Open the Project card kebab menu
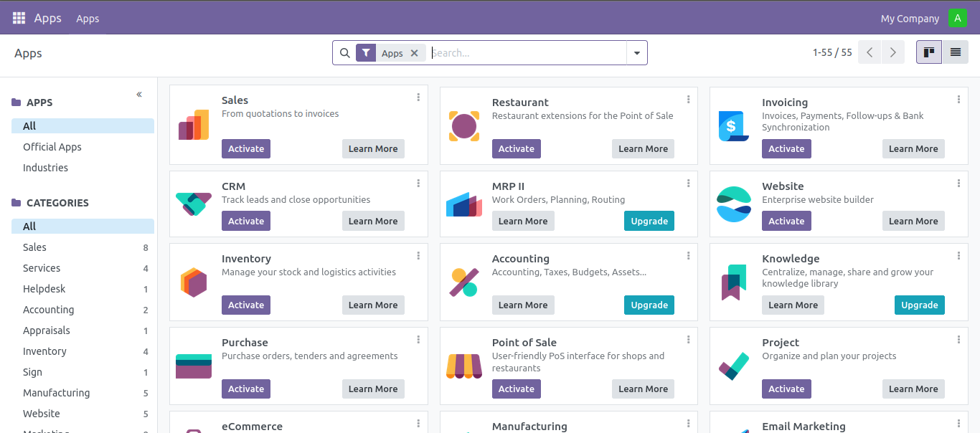980x433 pixels. [958, 340]
